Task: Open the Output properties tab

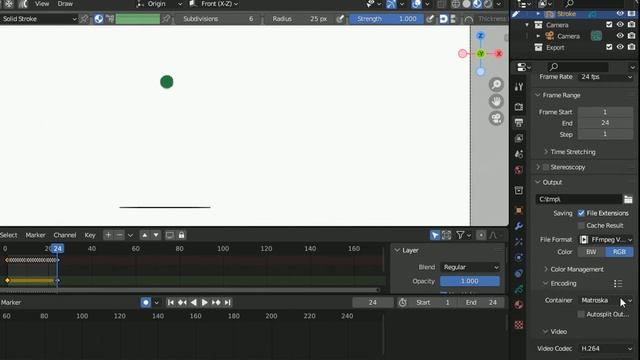Action: 519,123
